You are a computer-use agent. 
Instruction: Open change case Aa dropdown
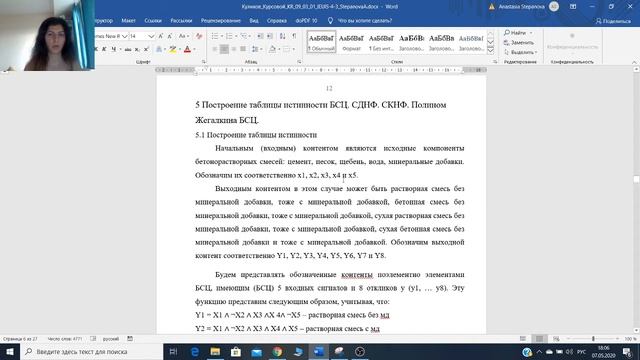pos(183,36)
